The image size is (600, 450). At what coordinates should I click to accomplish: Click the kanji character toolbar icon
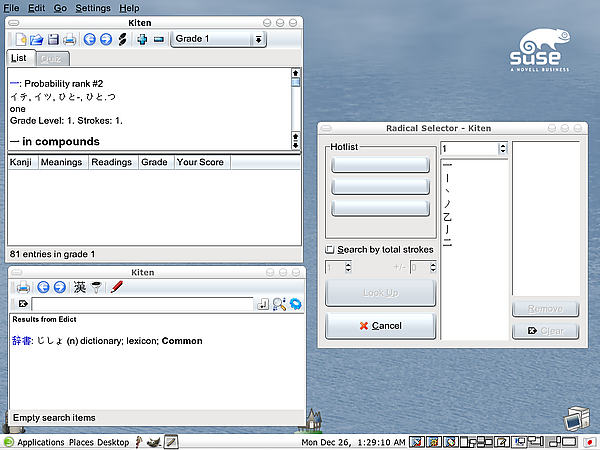click(x=80, y=287)
